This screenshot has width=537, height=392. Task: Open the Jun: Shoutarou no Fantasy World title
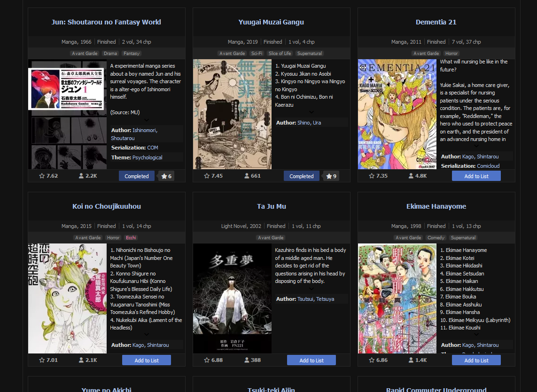click(x=106, y=22)
